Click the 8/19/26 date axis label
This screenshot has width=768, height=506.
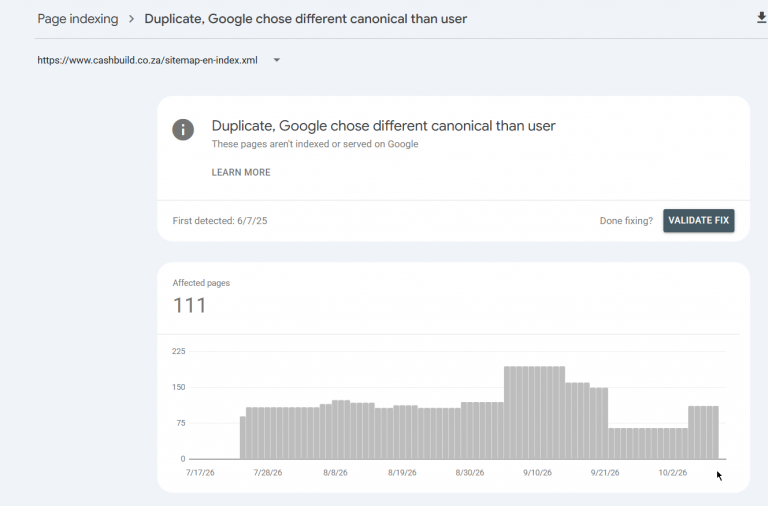coord(402,473)
